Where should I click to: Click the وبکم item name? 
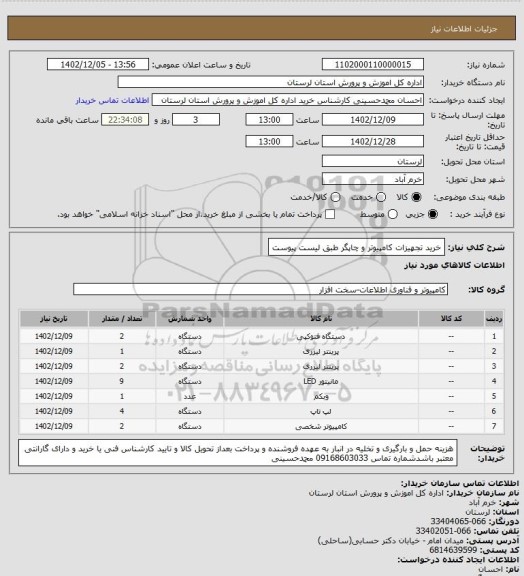[x=321, y=396]
